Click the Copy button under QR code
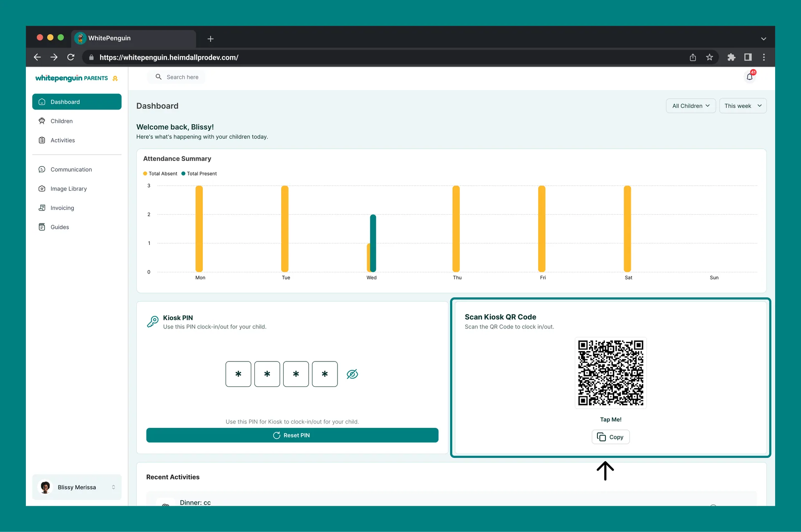801x532 pixels. coord(610,437)
